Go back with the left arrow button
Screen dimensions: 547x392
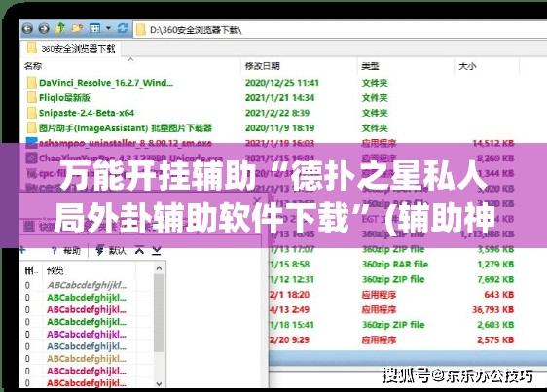27,28
